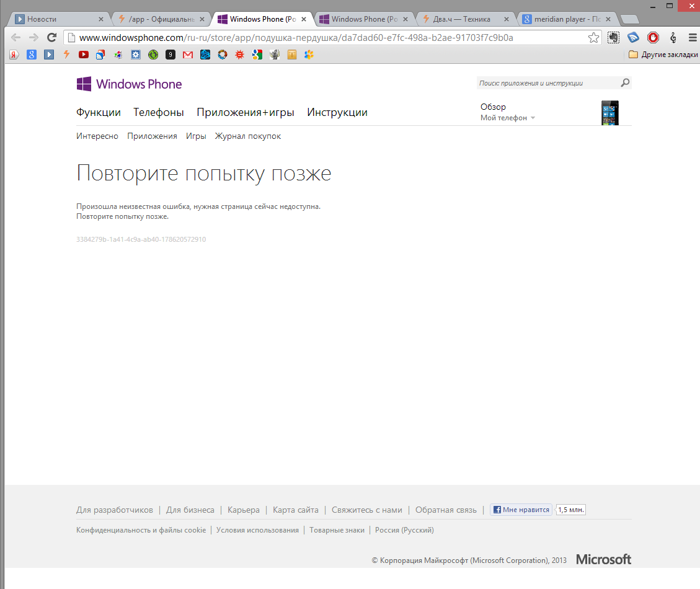This screenshot has height=589, width=700.
Task: Bookmark this page with the star
Action: click(x=593, y=38)
